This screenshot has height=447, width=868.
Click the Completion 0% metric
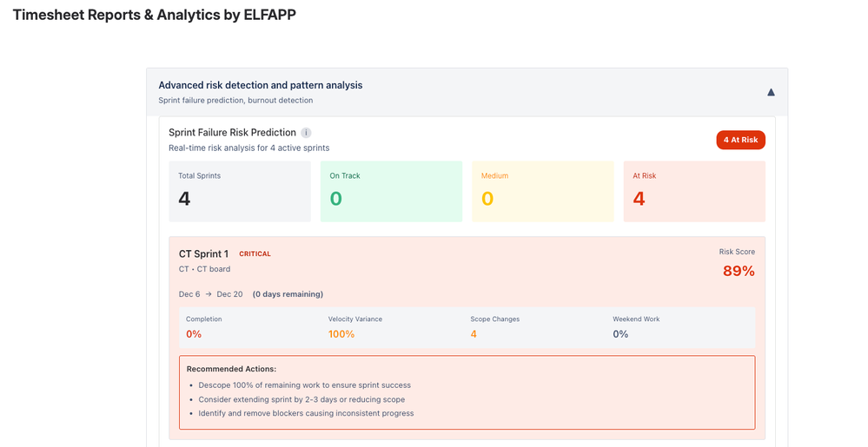(x=195, y=334)
